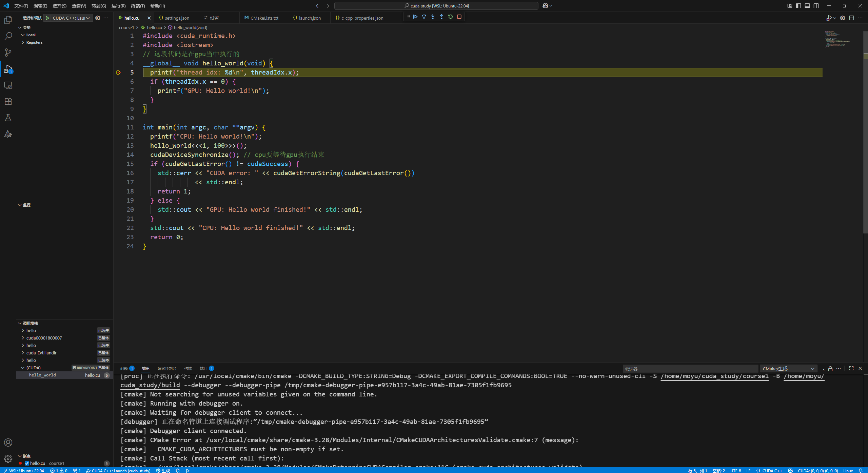Stop debugging with the red square
The image size is (868, 473).
[459, 17]
